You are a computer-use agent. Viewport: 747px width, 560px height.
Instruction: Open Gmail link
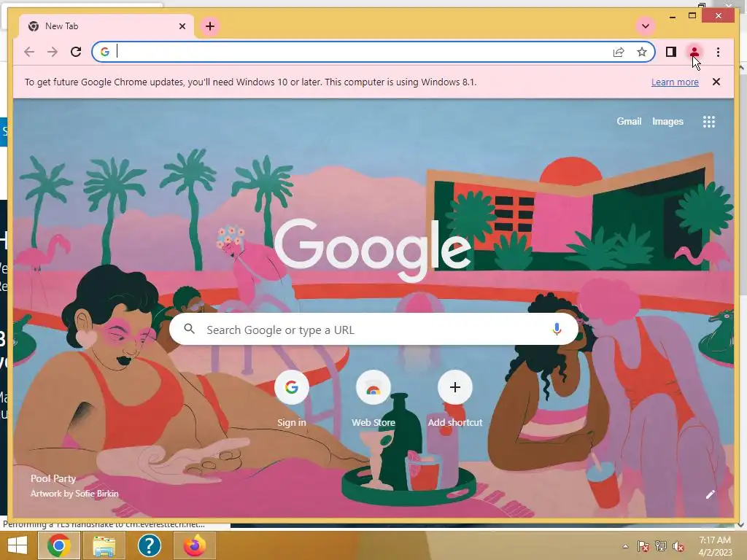629,122
